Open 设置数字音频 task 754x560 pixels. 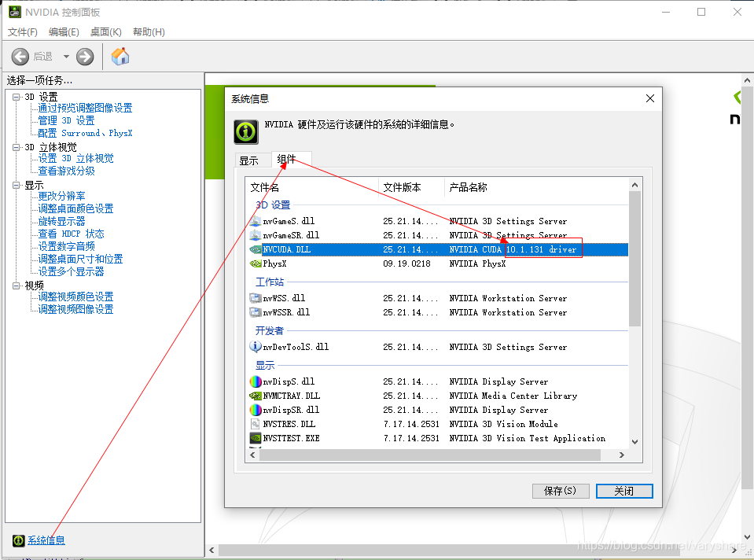66,246
